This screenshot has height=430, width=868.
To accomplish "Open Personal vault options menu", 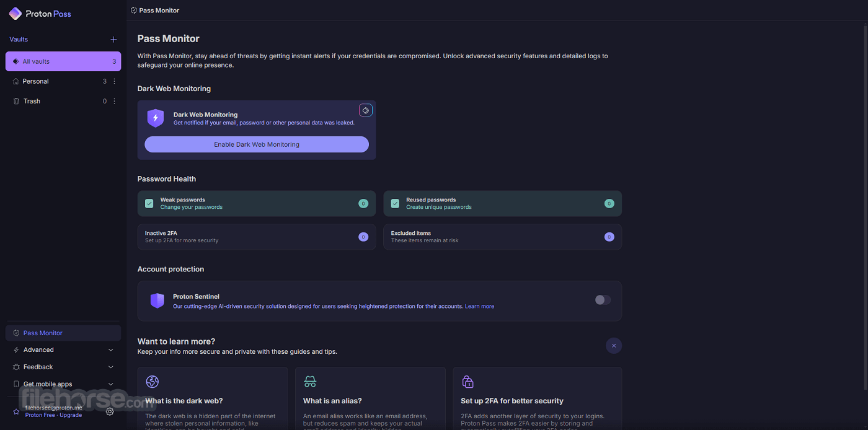I will coord(114,81).
